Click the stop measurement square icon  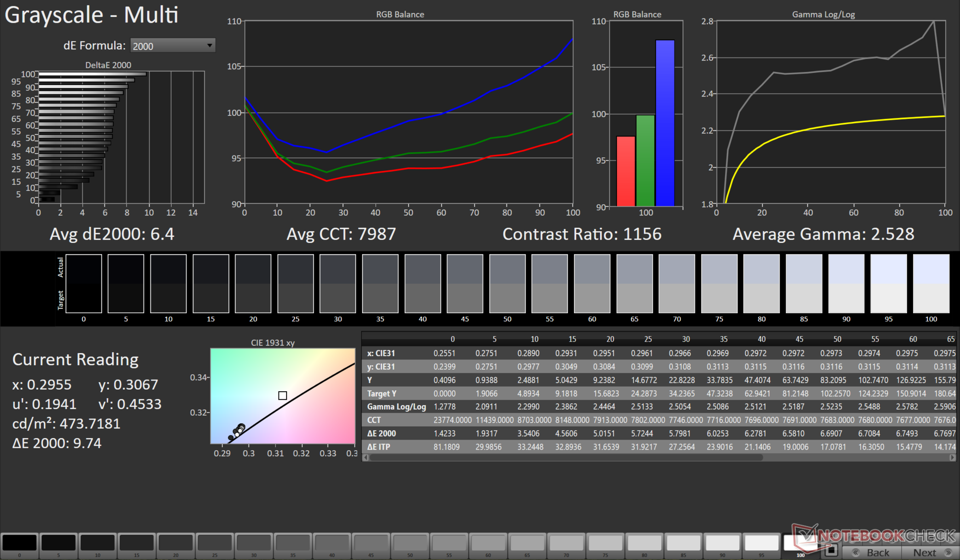point(831,551)
